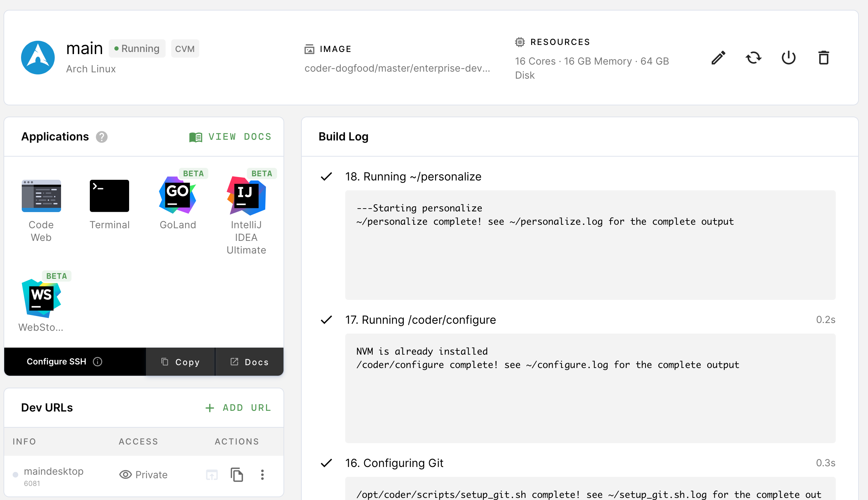Click the 18. Running ~/personalize build step

[x=413, y=177]
